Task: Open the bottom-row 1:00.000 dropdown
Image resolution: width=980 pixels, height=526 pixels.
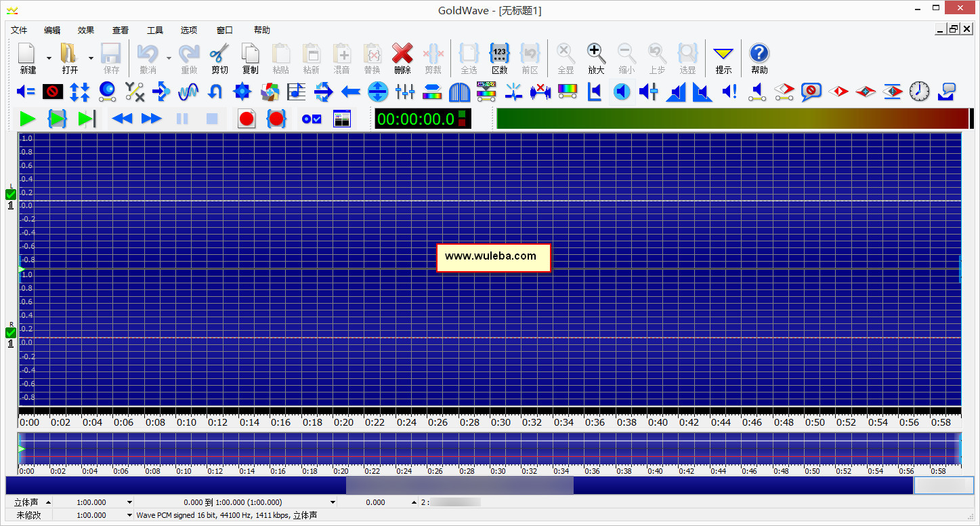Action: [130, 515]
